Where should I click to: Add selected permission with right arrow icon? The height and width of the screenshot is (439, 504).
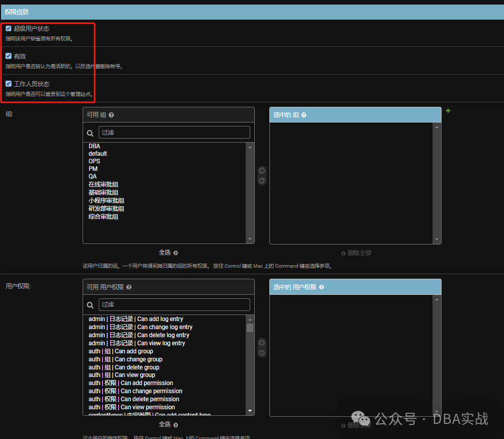(x=262, y=342)
